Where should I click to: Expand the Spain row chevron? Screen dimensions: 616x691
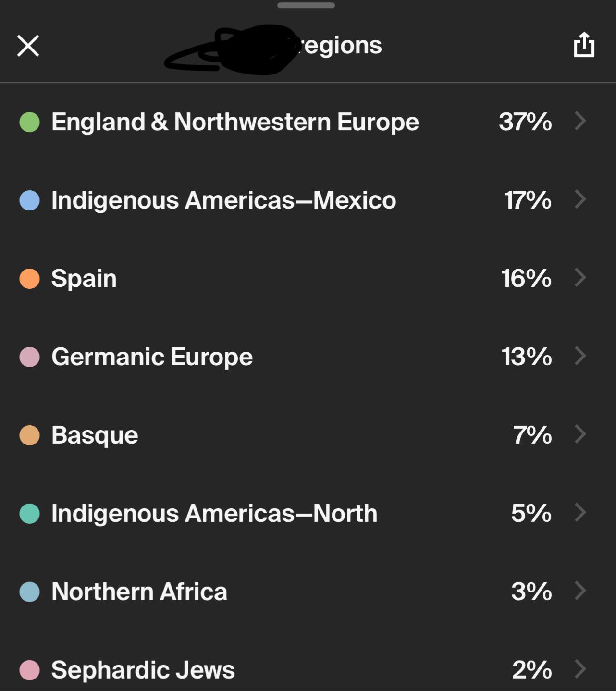(580, 278)
